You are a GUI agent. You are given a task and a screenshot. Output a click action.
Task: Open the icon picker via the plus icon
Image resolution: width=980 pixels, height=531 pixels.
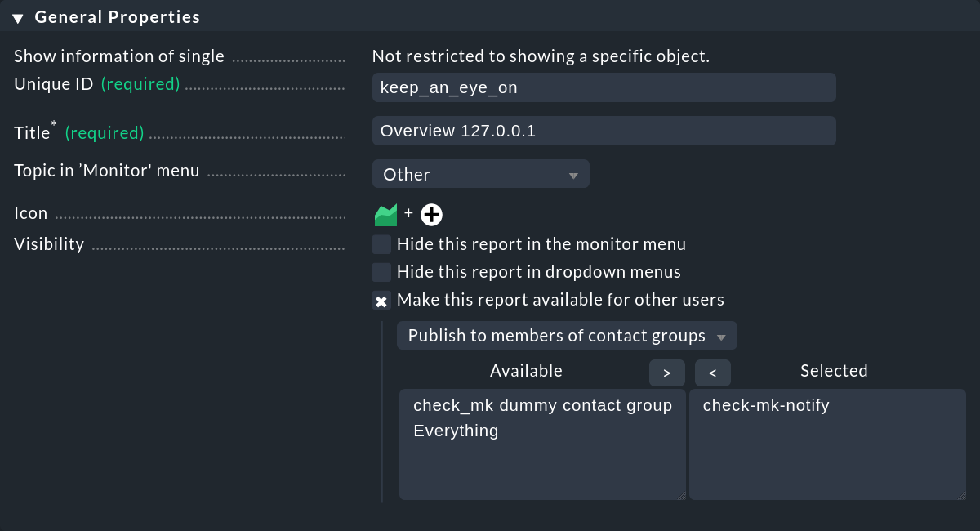[x=431, y=214]
